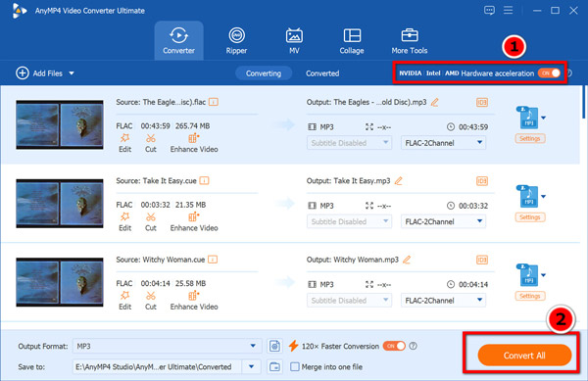Show source info for Witchy Woman.cue
Image resolution: width=588 pixels, height=381 pixels.
213,260
